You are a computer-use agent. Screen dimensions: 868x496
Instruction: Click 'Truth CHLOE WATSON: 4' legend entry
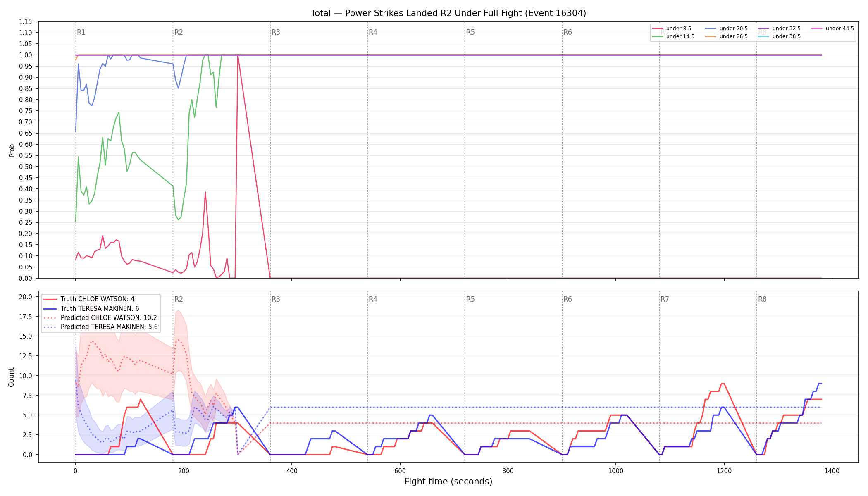[98, 299]
